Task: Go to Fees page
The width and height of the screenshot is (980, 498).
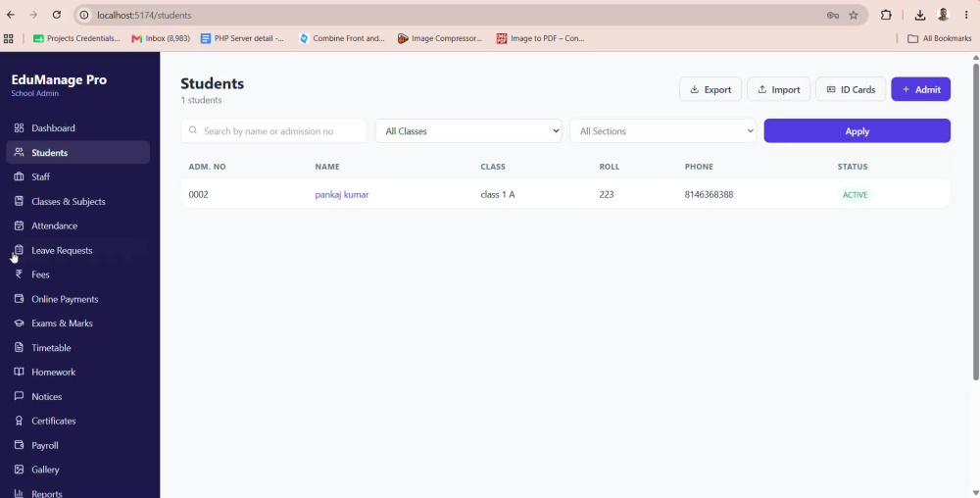Action: (77, 274)
